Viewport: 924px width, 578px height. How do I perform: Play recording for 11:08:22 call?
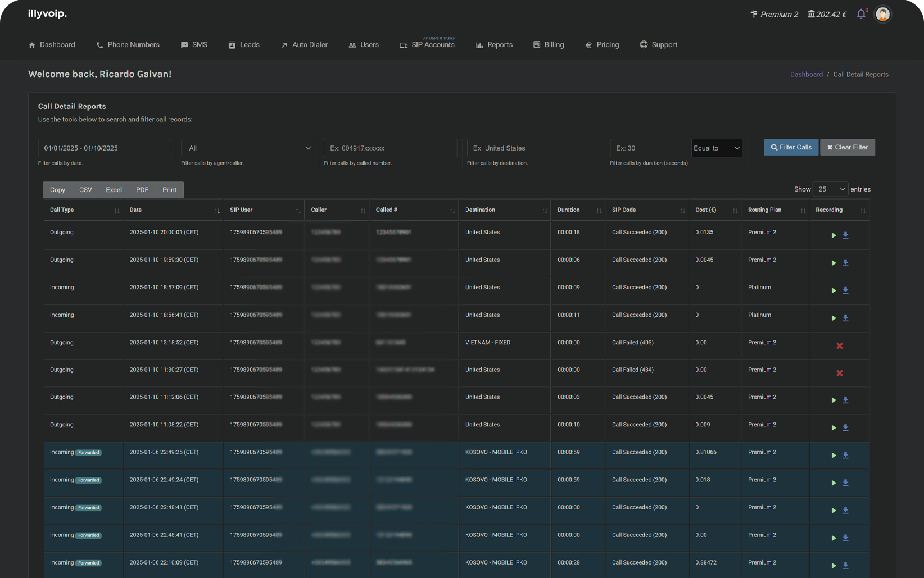pyautogui.click(x=834, y=427)
